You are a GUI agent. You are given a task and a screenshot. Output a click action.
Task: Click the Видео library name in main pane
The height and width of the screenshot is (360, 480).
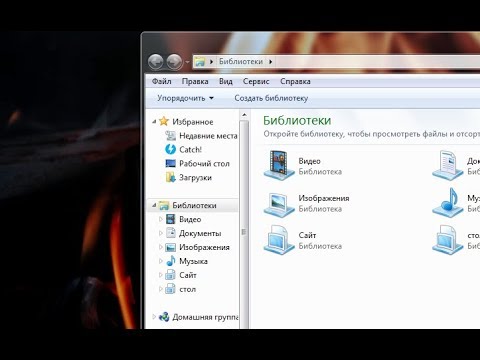309,161
